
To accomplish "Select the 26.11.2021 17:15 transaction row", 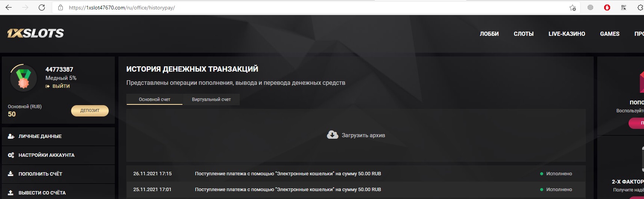I will coord(356,174).
